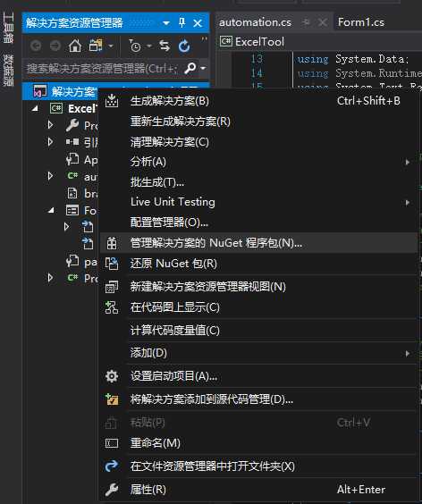Open the 工具箱 toolbox side tab
Viewport: 422px width, 504px height.
pyautogui.click(x=8, y=28)
